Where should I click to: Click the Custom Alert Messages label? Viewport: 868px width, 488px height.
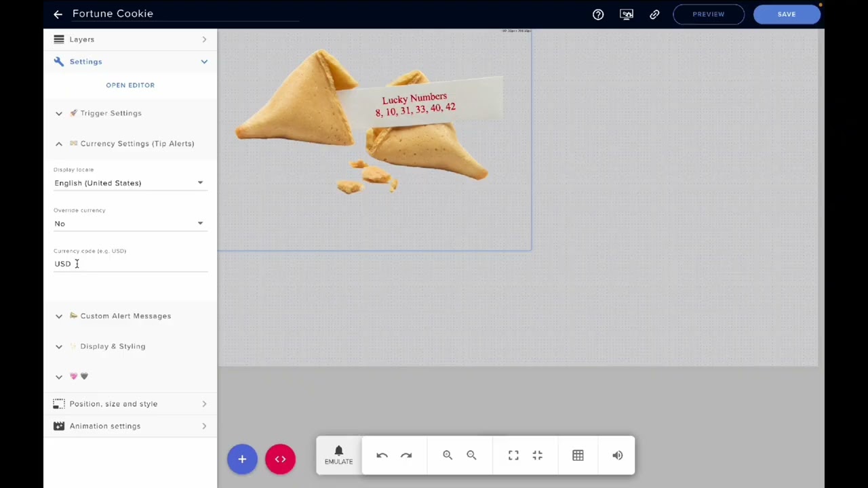125,316
